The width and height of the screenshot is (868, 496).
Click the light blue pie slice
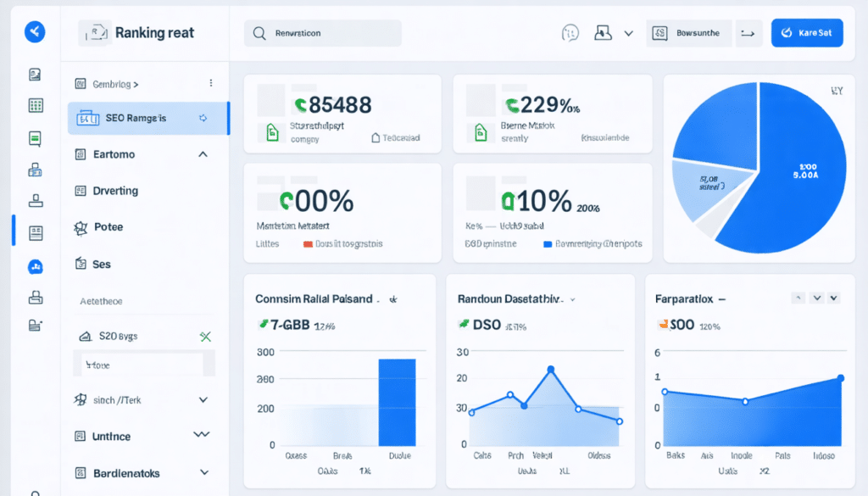coord(709,188)
